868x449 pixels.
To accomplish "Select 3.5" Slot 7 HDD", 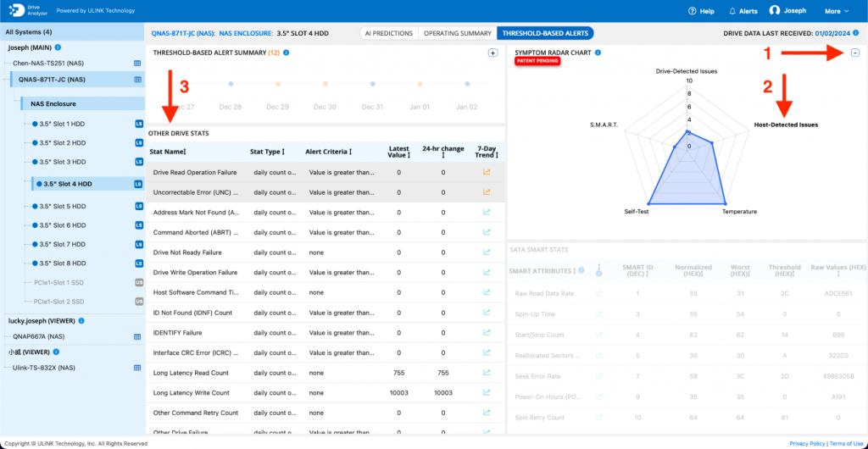I will (63, 244).
